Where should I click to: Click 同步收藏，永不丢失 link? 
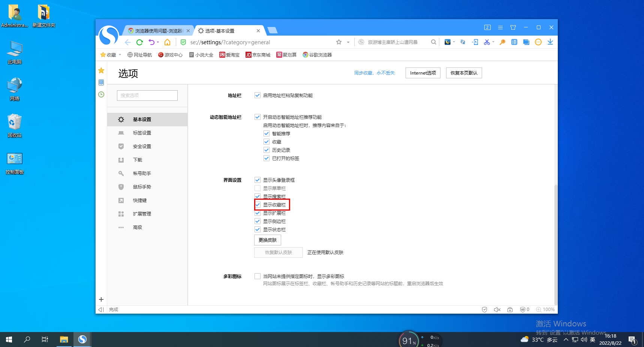(x=374, y=73)
